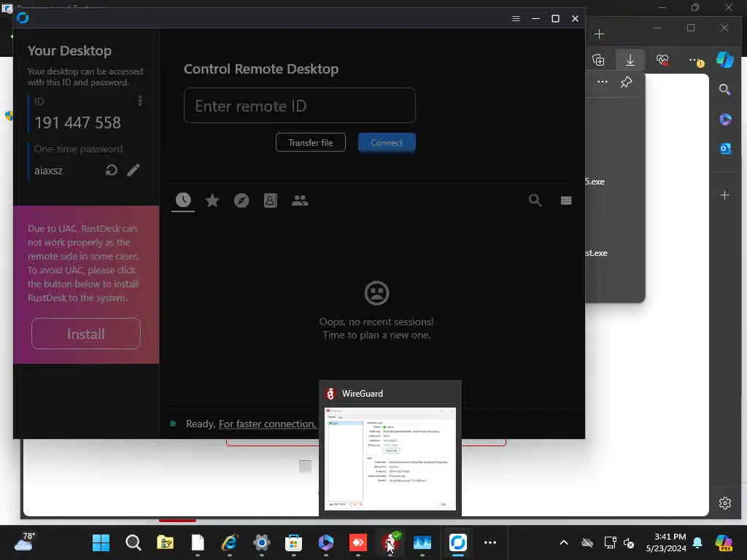747x560 pixels.
Task: Open clock and date 3:41 PM
Action: tap(666, 542)
